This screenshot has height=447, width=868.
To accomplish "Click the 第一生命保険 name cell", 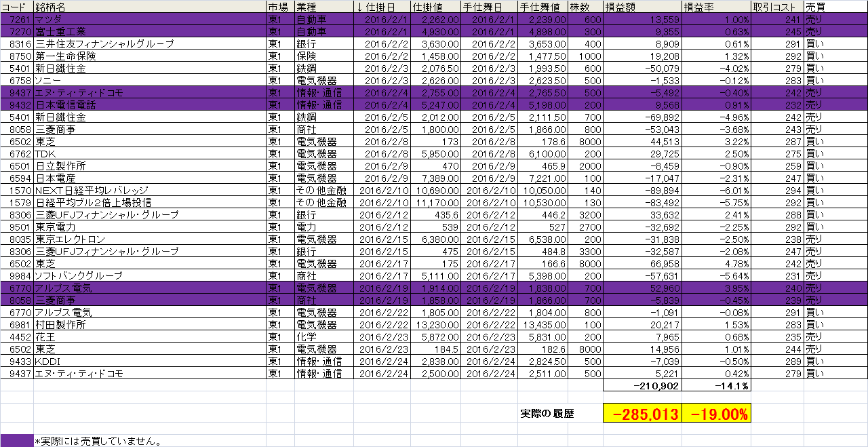I will pyautogui.click(x=150, y=56).
